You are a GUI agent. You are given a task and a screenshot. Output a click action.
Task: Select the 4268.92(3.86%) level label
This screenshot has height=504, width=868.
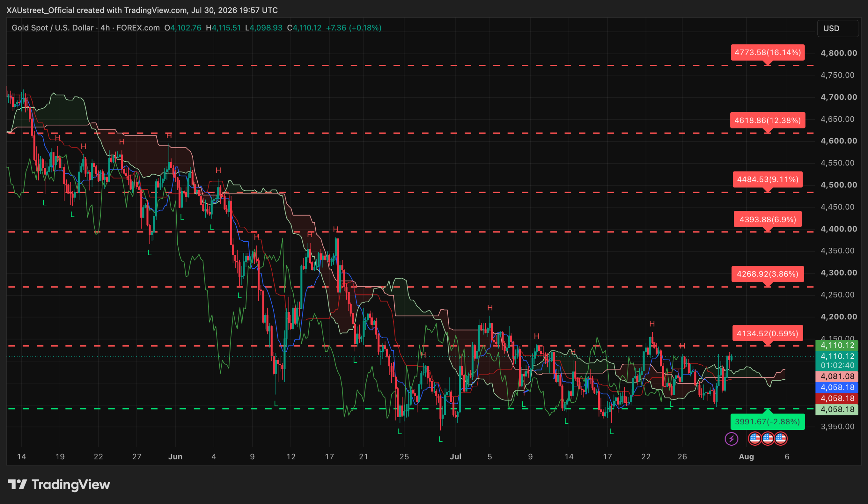point(768,274)
